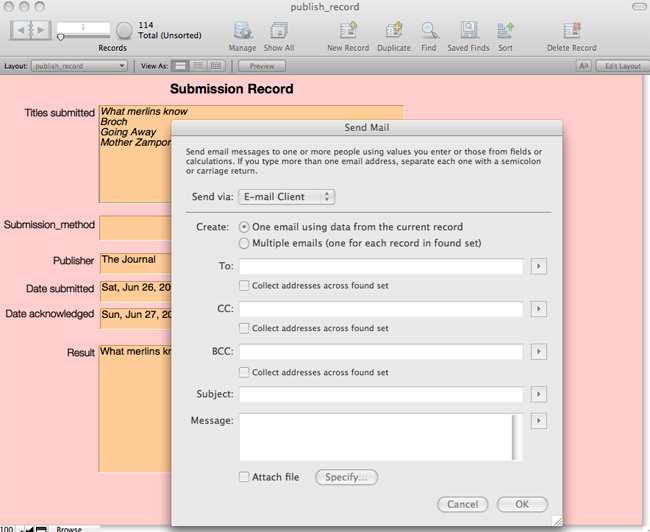Click the Submission_method field

[x=135, y=228]
